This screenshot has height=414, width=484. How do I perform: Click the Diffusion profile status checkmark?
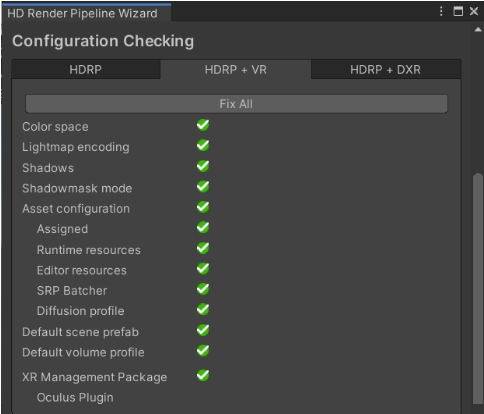pyautogui.click(x=203, y=310)
